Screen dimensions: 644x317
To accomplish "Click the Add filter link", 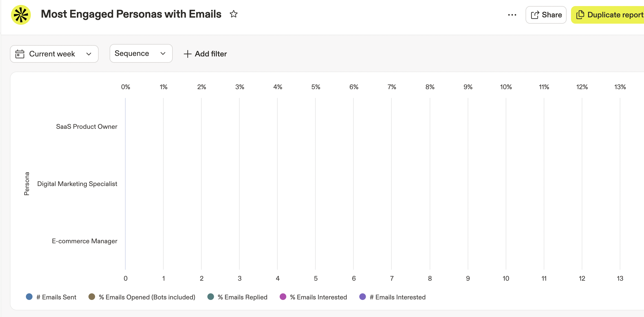I will tap(205, 54).
